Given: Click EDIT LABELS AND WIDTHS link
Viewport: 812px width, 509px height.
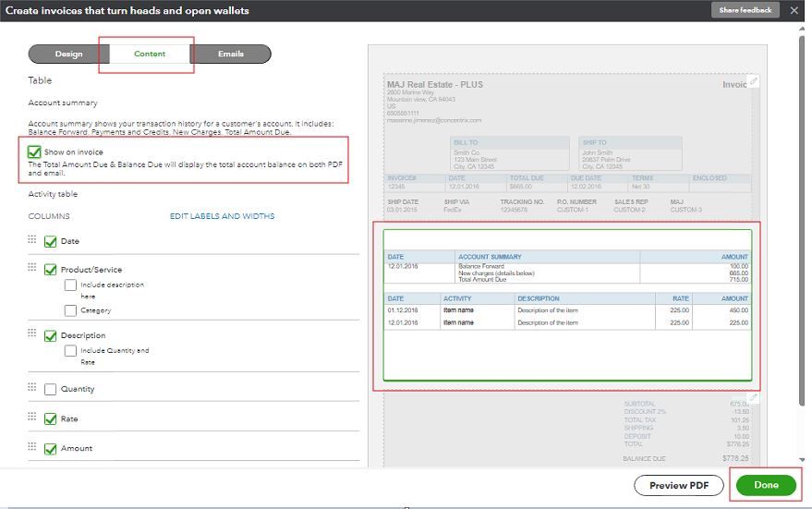Looking at the screenshot, I should [x=222, y=216].
